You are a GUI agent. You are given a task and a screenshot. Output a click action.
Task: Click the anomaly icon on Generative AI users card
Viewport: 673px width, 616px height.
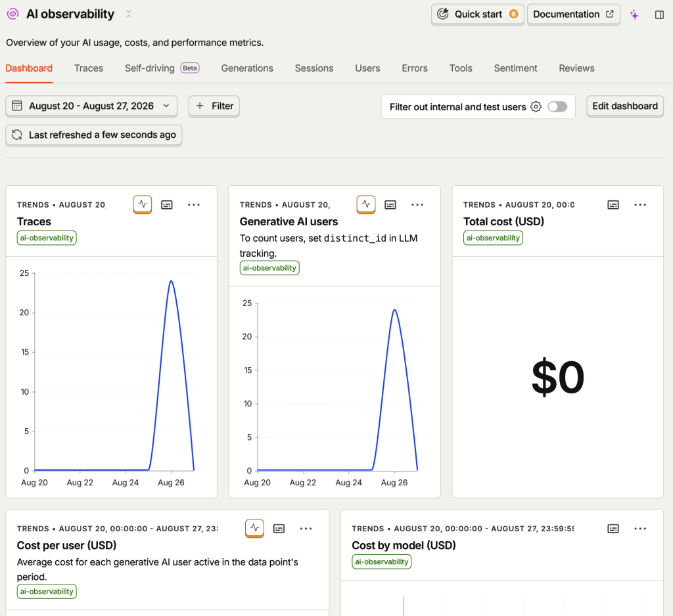tap(366, 205)
